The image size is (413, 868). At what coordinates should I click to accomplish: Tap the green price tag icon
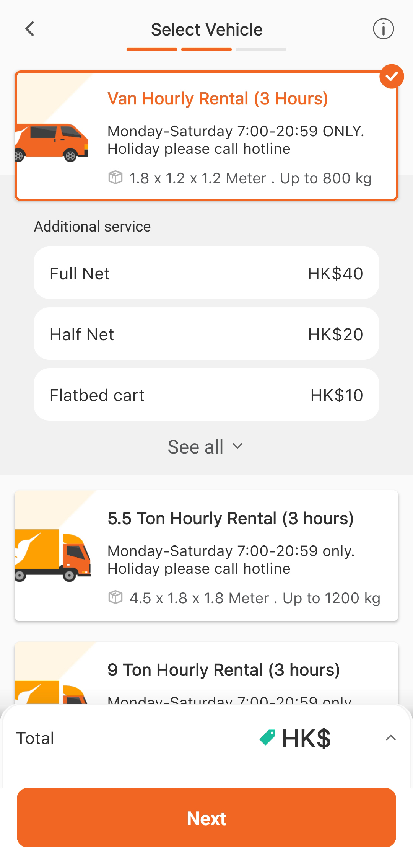267,737
